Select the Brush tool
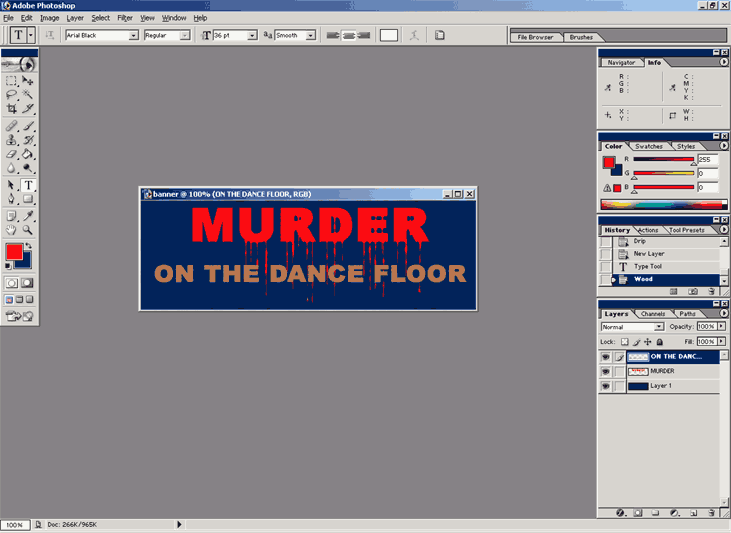Image resolution: width=731 pixels, height=533 pixels. click(x=28, y=125)
